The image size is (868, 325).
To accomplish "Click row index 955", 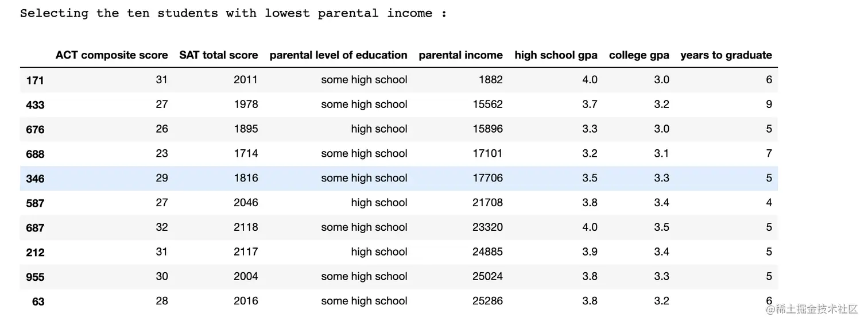I will (35, 277).
